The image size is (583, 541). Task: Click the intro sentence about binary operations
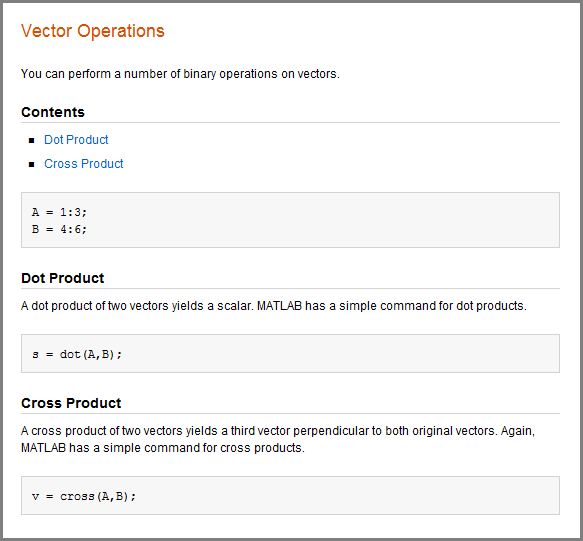tap(180, 74)
